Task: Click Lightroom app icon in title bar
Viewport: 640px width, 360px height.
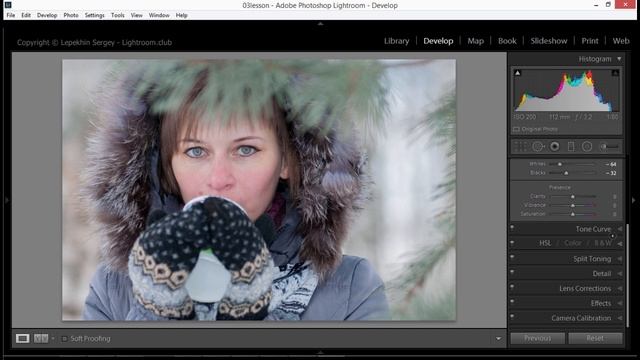Action: click(x=7, y=5)
